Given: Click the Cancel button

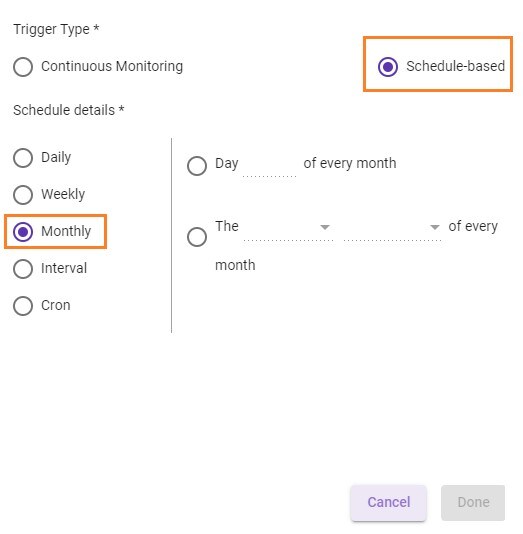Looking at the screenshot, I should (389, 502).
